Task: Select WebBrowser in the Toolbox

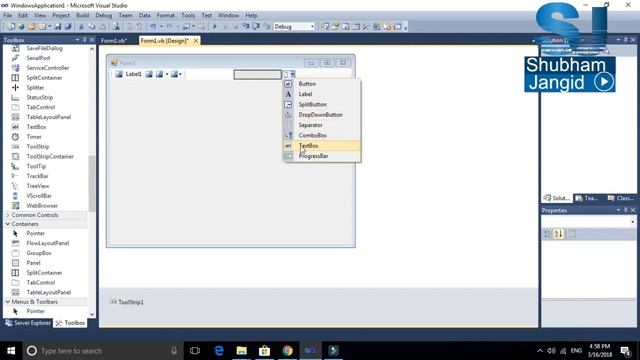Action: [x=42, y=206]
